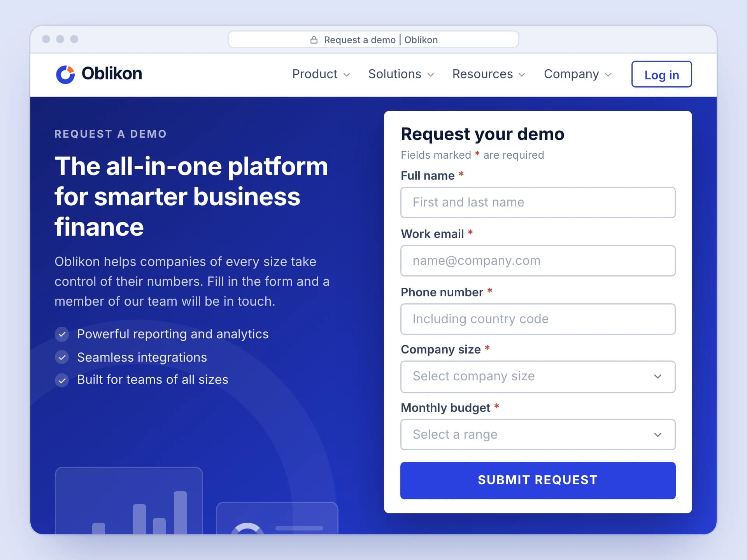Screen dimensions: 747x560
Task: Expand the Resources chevron arrow
Action: [522, 75]
